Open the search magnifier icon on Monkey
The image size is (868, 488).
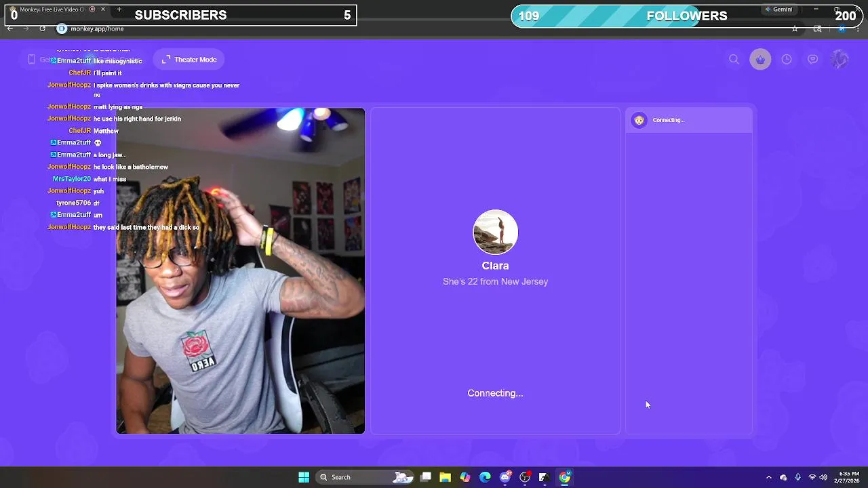(x=734, y=60)
